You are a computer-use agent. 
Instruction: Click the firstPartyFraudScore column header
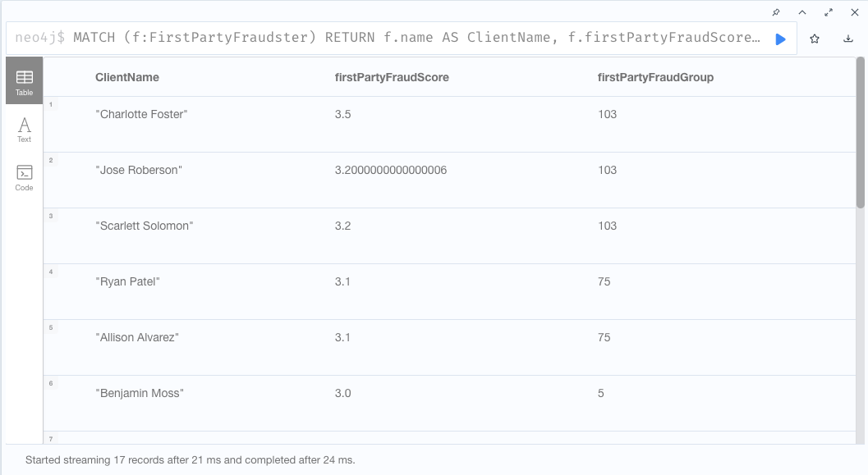(392, 77)
